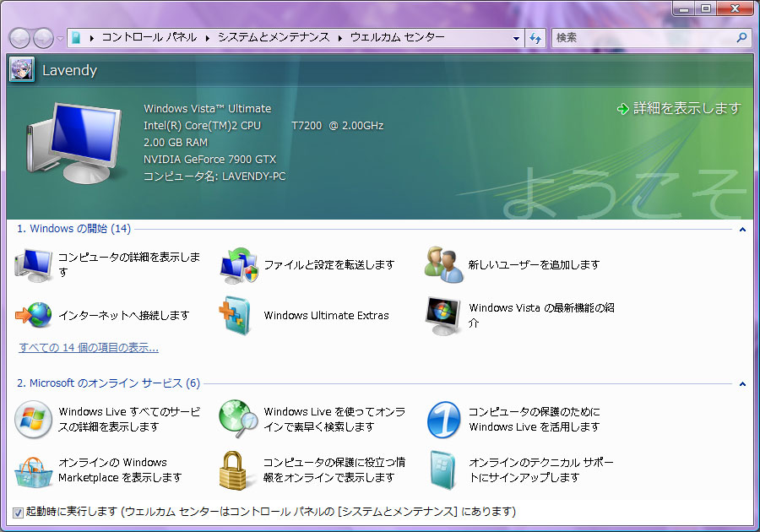Screen dimensions: 760x532
Task: Click NVIDIA GeForce 7900 GTX text
Action: pos(210,160)
